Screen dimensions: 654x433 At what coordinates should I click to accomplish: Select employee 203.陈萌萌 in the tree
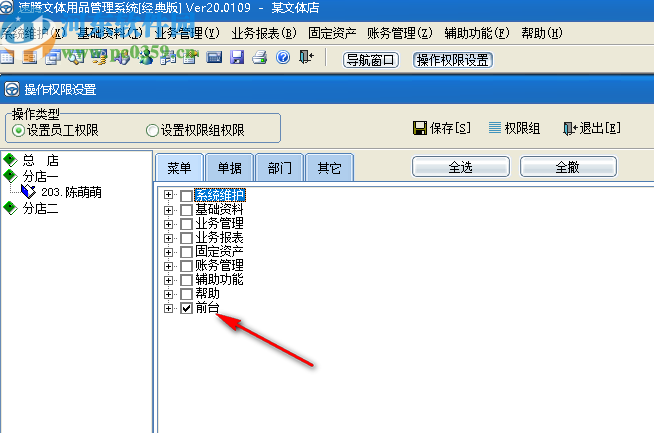[71, 192]
